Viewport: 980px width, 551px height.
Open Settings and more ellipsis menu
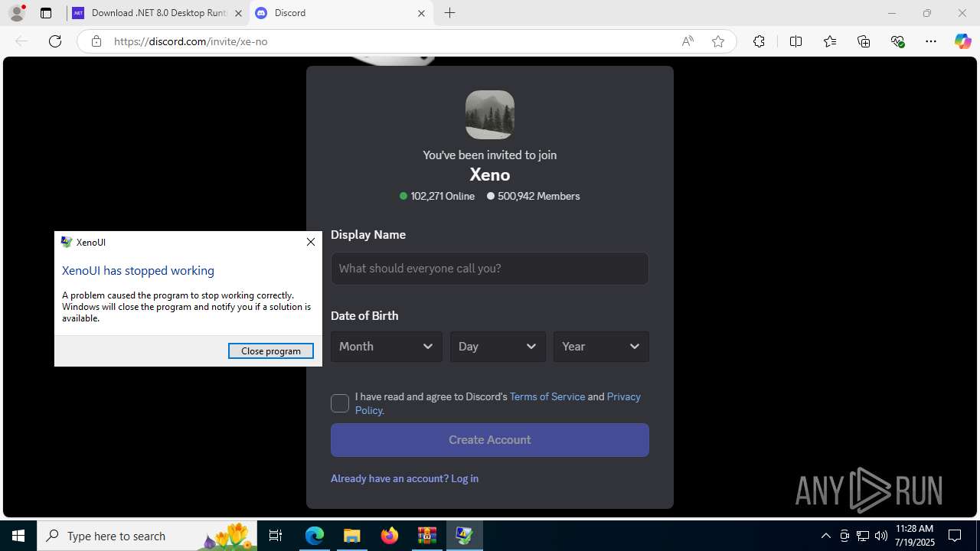(x=931, y=41)
